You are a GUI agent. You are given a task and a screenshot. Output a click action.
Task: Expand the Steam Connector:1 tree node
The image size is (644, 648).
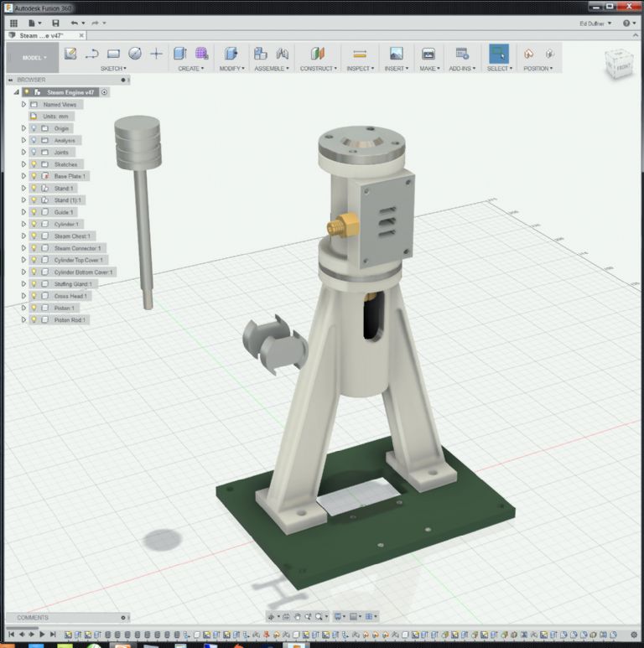tap(23, 248)
